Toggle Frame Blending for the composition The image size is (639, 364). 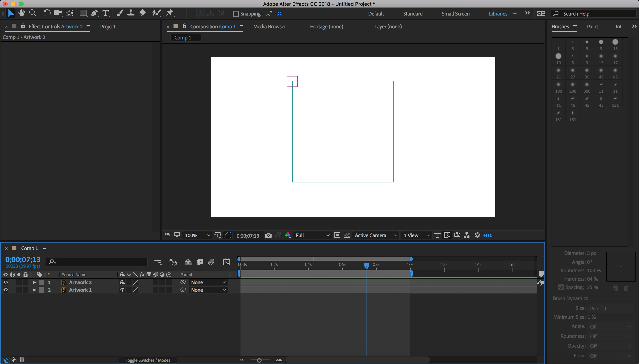point(200,262)
